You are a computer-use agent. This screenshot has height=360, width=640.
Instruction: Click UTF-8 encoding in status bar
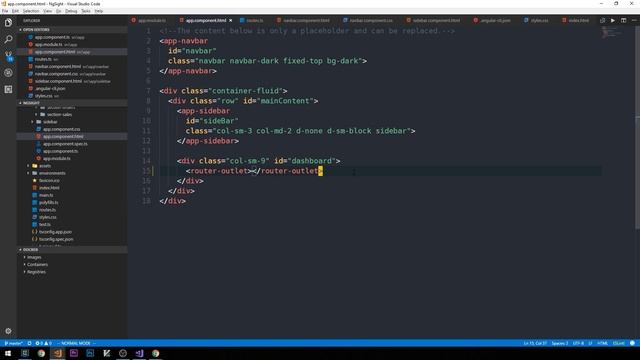tap(578, 343)
